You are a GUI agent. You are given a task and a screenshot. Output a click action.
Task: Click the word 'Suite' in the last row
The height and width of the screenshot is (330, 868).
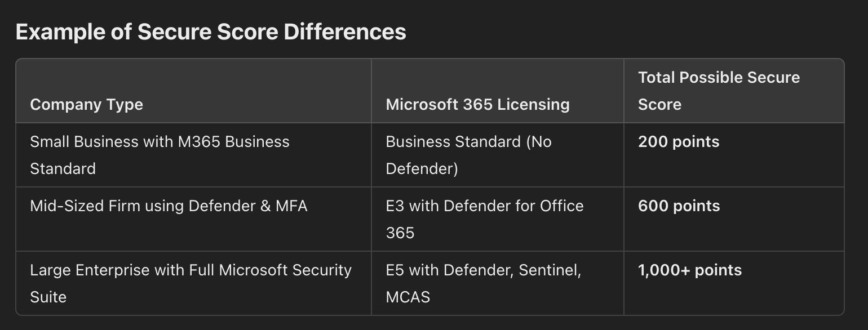[x=48, y=297]
